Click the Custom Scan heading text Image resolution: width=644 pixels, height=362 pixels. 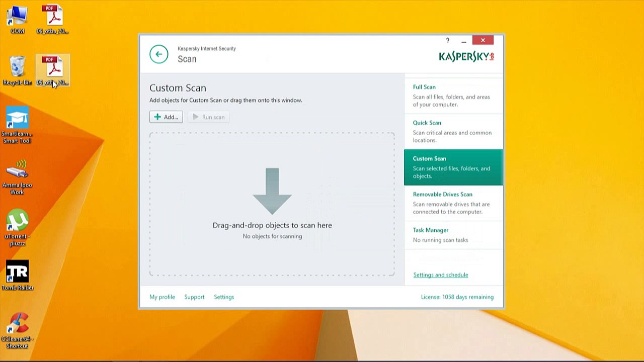click(x=178, y=88)
